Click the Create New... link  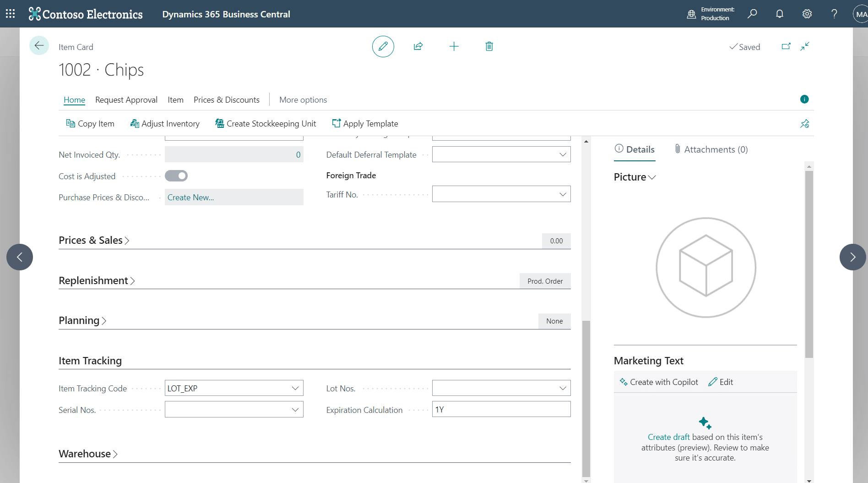(x=190, y=198)
